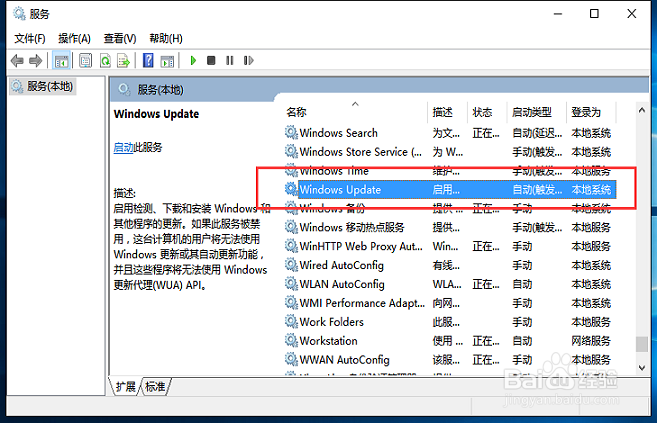Click the gear icon beside WMI Performance Adapter
Image resolution: width=657 pixels, height=423 pixels.
click(x=291, y=302)
